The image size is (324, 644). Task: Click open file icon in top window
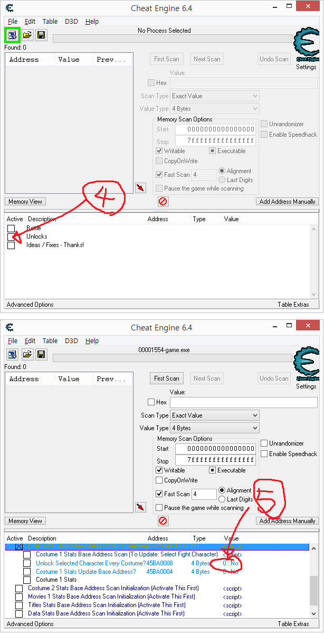point(27,35)
